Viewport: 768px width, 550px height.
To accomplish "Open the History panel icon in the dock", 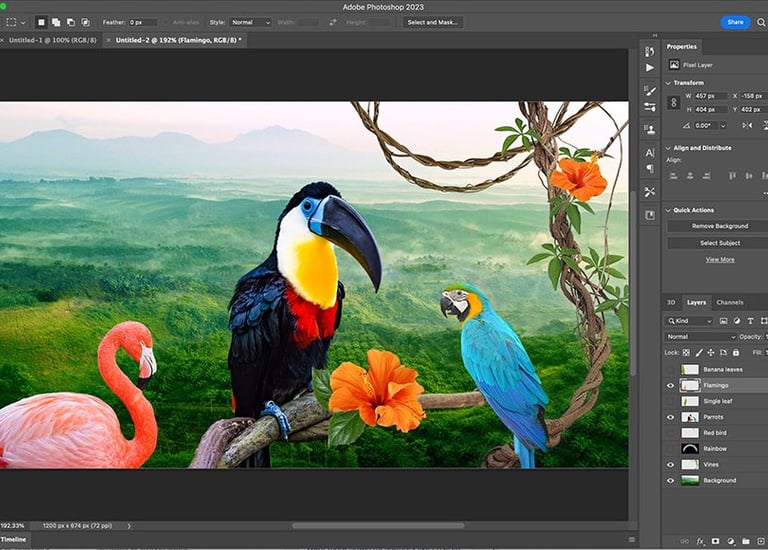I will pos(649,51).
